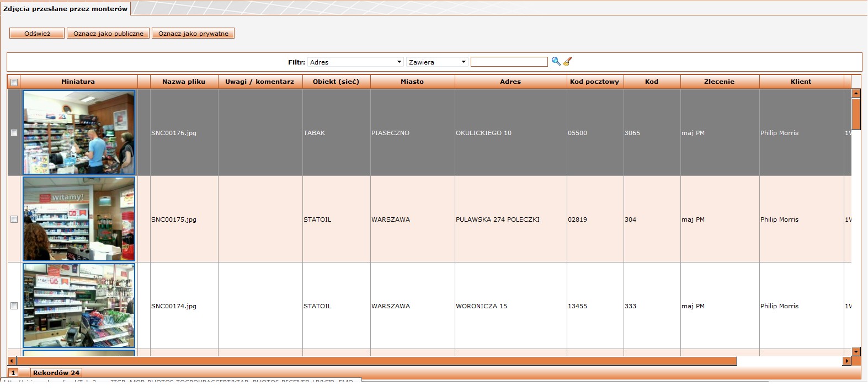The image size is (868, 391).
Task: Open thumbnail of SNC00175.jpg
Action: tap(79, 219)
